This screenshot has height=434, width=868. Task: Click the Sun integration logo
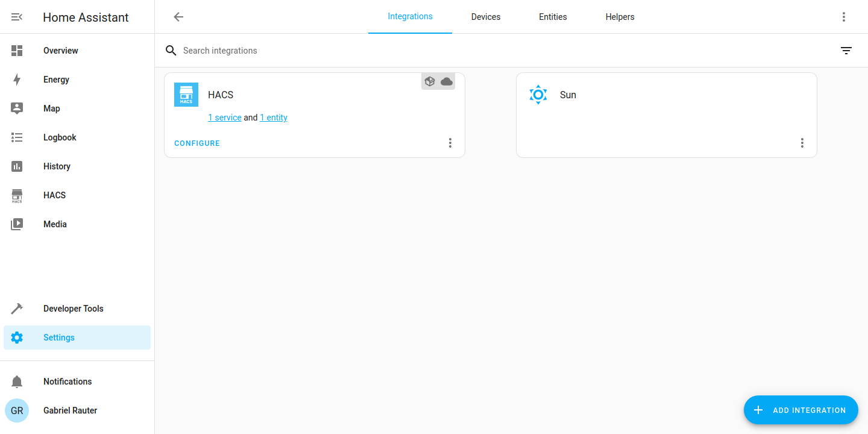(x=538, y=95)
